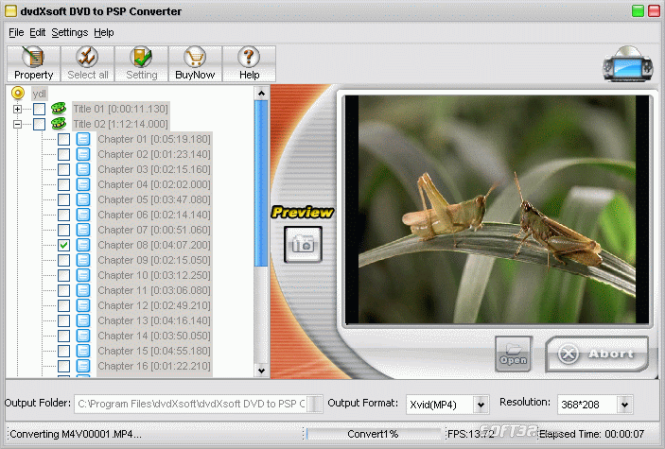Minimize window with the green button

(x=637, y=11)
